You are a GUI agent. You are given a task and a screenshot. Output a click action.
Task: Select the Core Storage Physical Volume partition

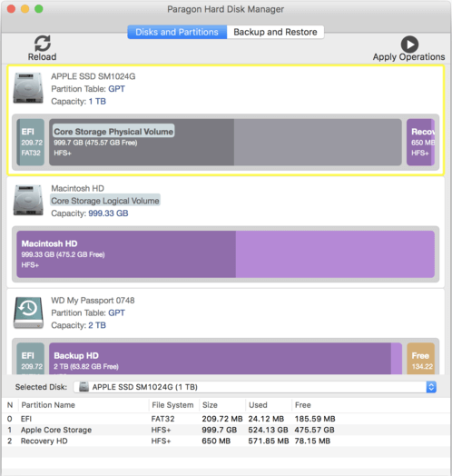[x=225, y=142]
